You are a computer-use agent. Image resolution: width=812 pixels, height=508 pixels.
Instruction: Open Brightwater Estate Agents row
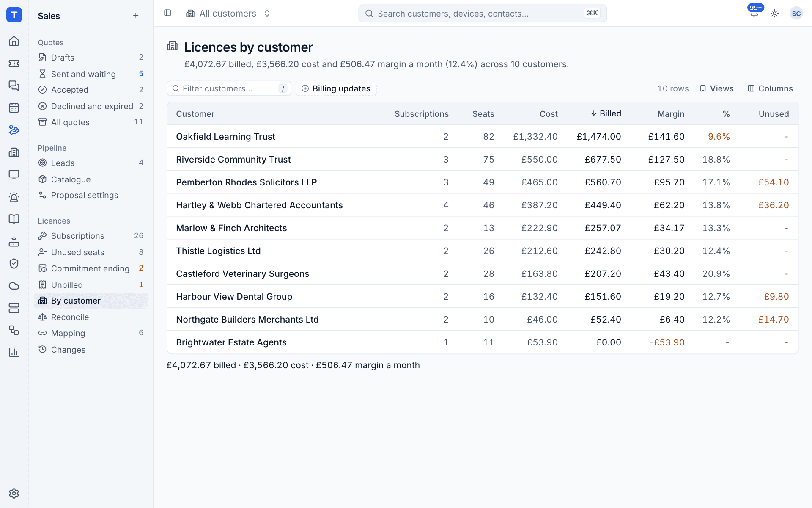[x=483, y=342]
